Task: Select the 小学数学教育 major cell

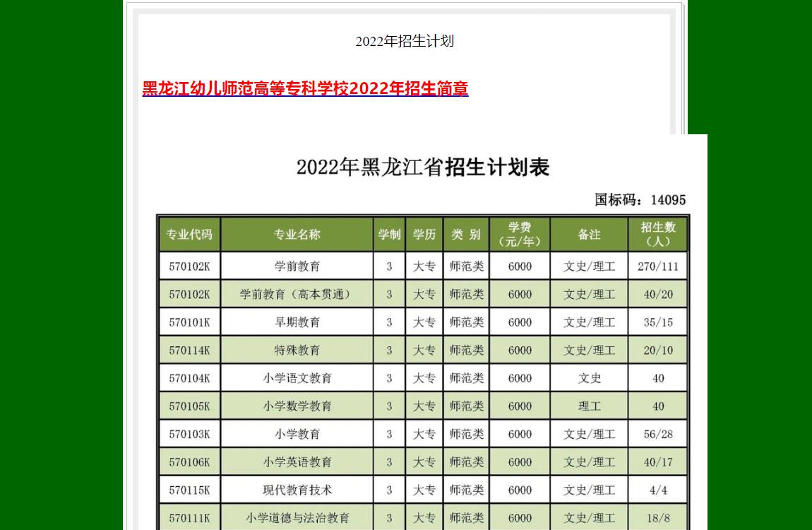Action: [x=297, y=406]
